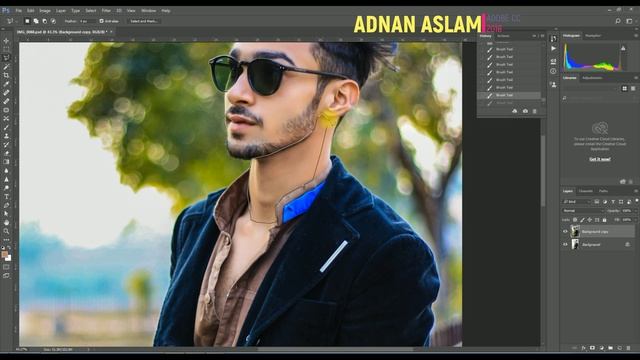
Task: Open the Image menu
Action: coord(45,11)
